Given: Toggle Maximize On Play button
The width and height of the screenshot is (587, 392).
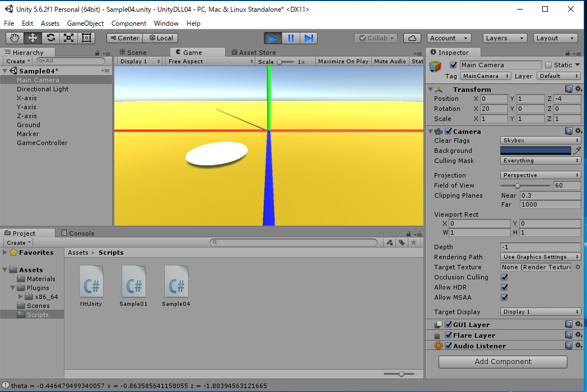Looking at the screenshot, I should click(x=343, y=62).
